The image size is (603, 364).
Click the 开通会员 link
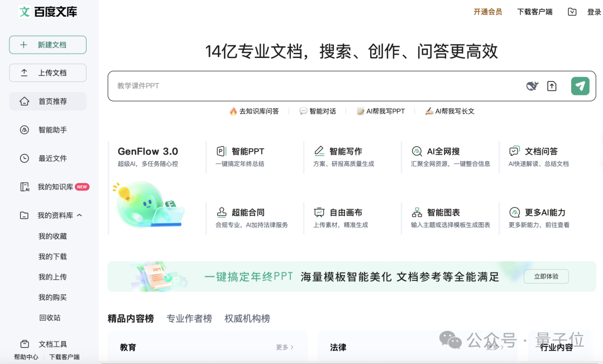click(x=487, y=12)
